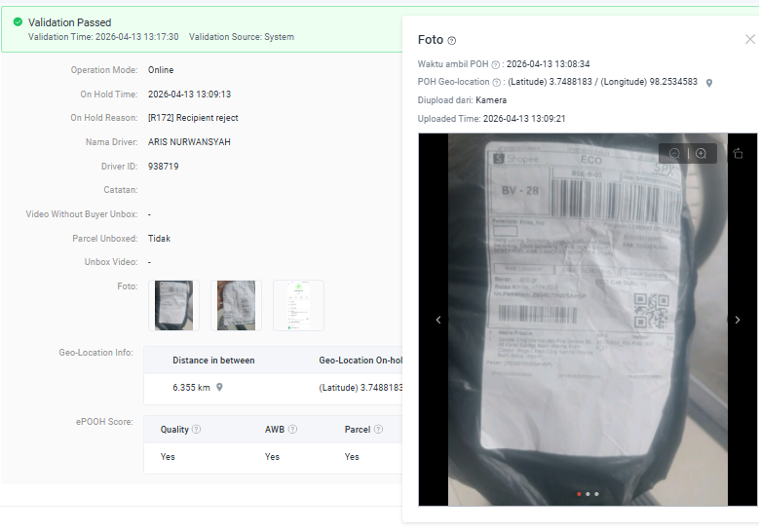Open map pin next to Longitude 98.2534583
This screenshot has height=532, width=759.
pyautogui.click(x=709, y=83)
